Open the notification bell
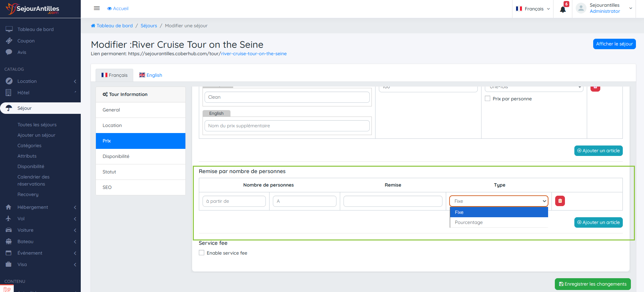The height and width of the screenshot is (292, 644). [563, 9]
